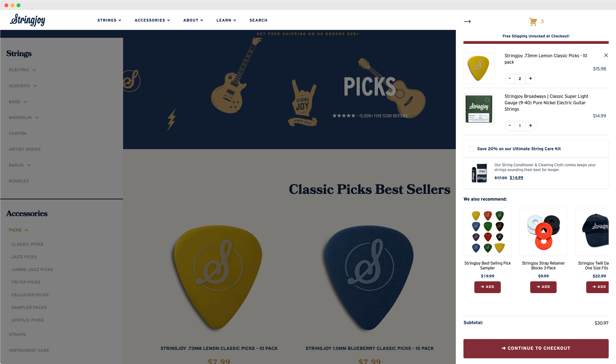Remove Lemon Classic Picks from cart
The width and height of the screenshot is (616, 364).
click(x=606, y=55)
